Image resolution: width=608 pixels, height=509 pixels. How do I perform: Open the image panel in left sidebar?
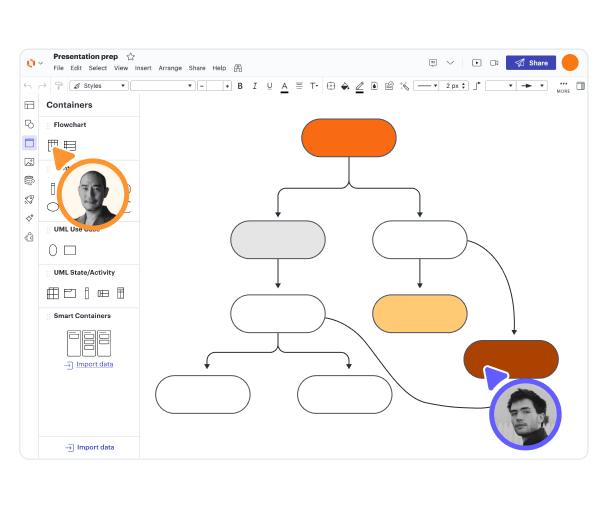(29, 162)
